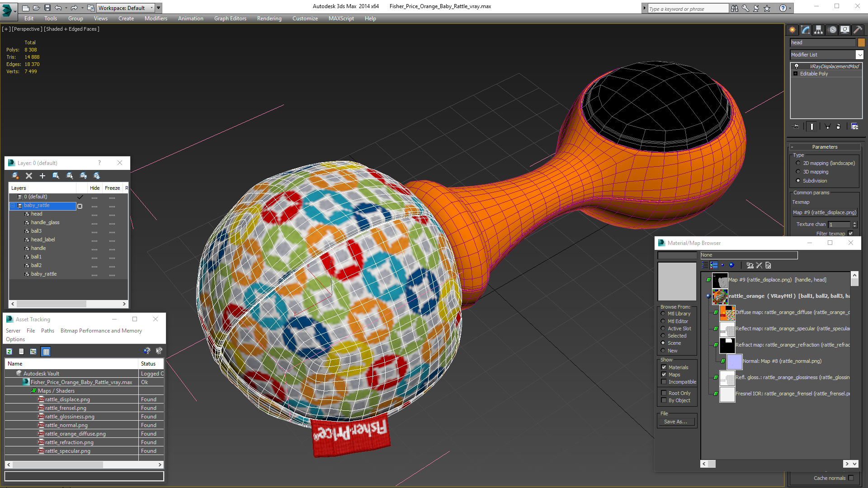Click Save File icon in quick toolbar

click(x=47, y=8)
